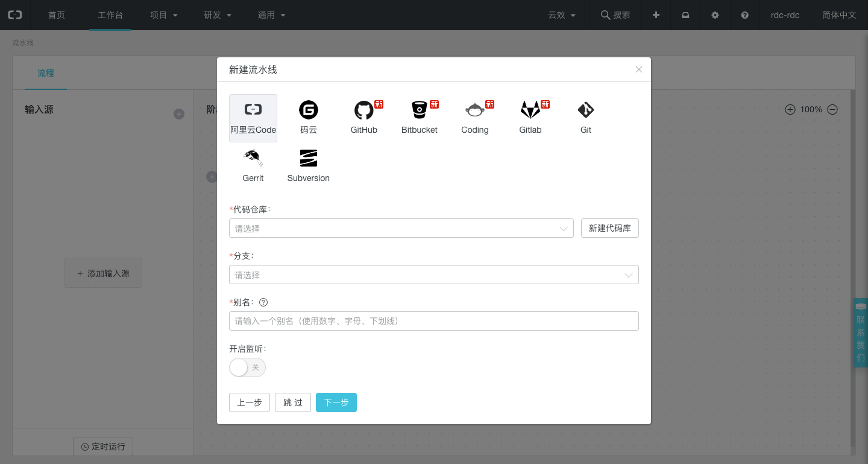Expand the 通用 menu

pos(272,15)
